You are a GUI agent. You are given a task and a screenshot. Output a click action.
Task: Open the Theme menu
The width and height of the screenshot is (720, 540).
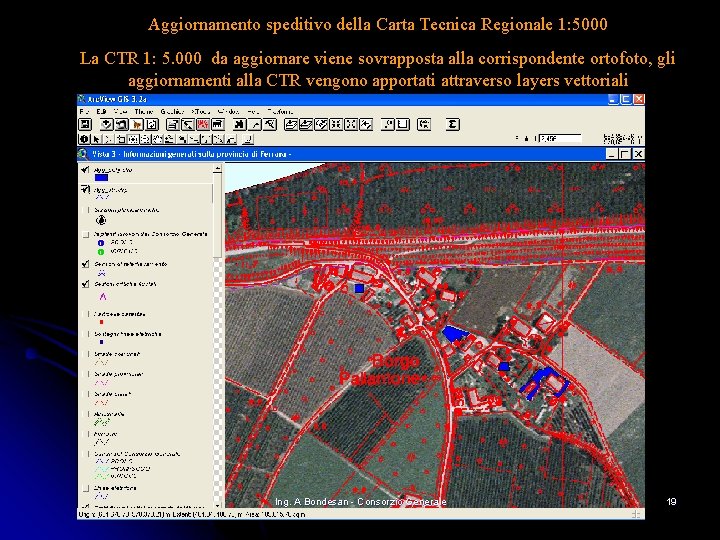(143, 112)
